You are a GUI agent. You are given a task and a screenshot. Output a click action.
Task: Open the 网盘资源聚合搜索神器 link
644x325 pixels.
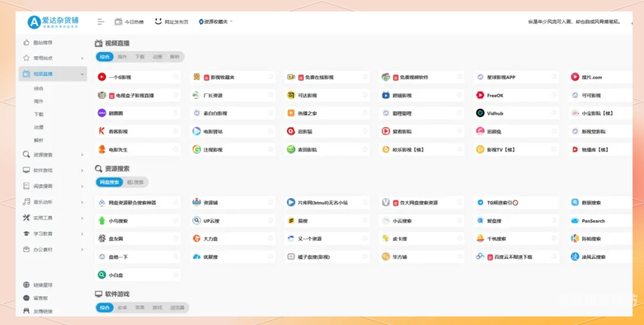138,203
